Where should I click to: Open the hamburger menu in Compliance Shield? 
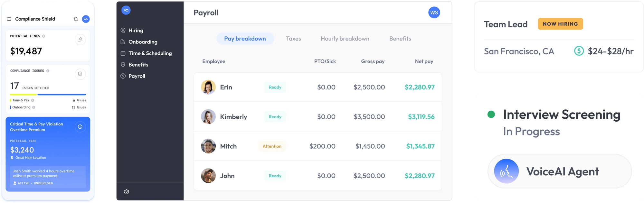click(9, 19)
